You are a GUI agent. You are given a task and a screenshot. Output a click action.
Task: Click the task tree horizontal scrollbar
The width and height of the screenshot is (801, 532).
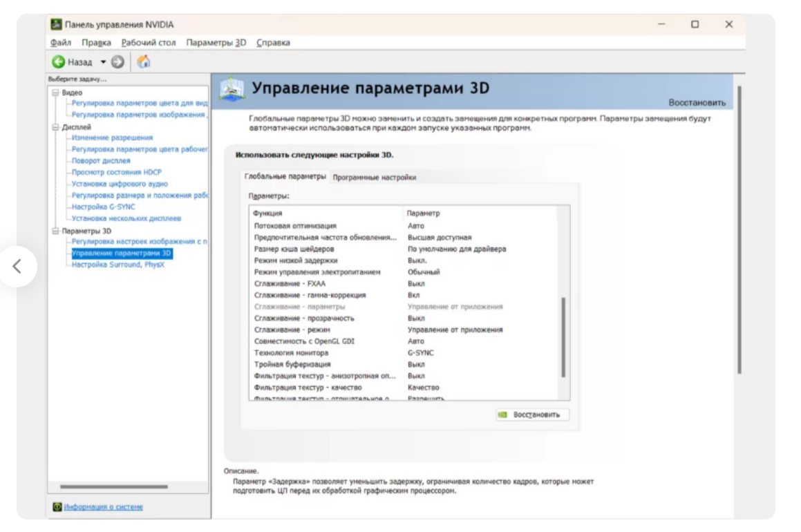point(114,486)
